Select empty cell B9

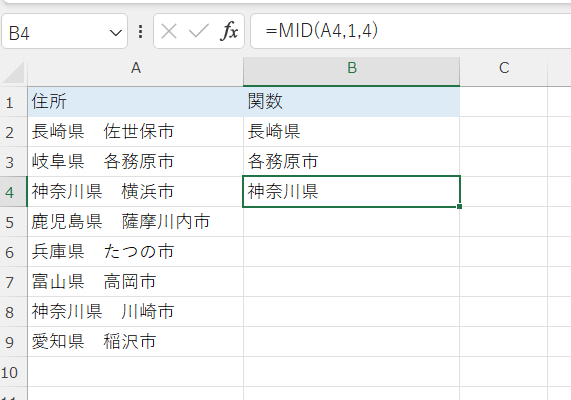tap(352, 342)
